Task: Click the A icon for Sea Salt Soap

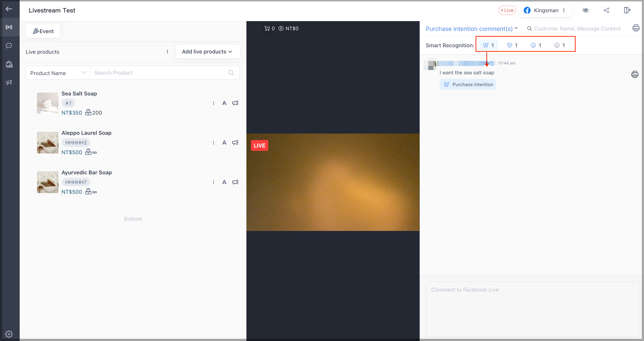Action: [224, 103]
